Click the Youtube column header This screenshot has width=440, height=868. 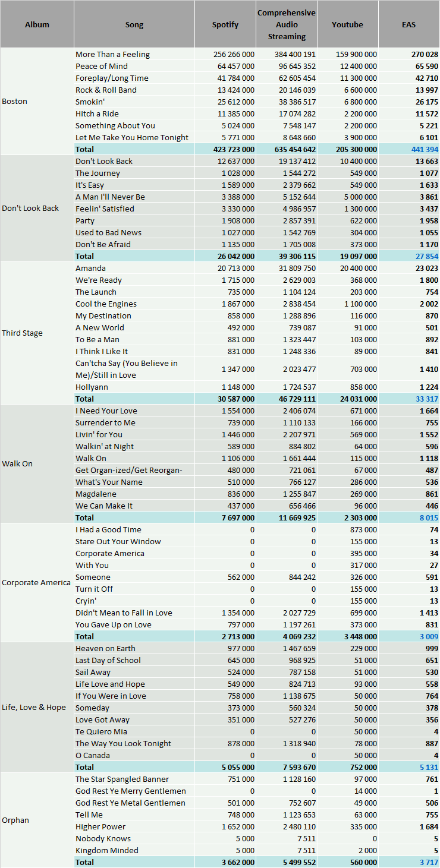[348, 24]
